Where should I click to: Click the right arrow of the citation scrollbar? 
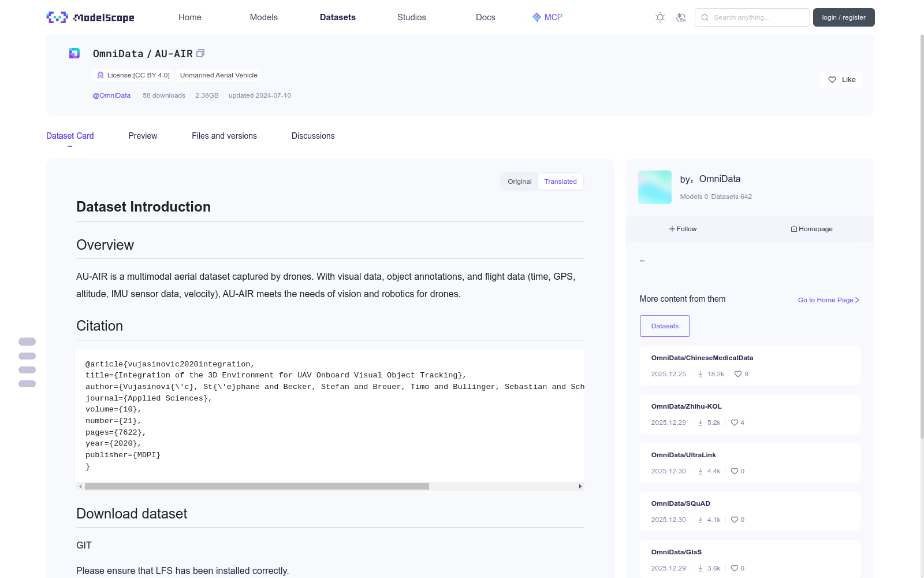[x=580, y=487]
